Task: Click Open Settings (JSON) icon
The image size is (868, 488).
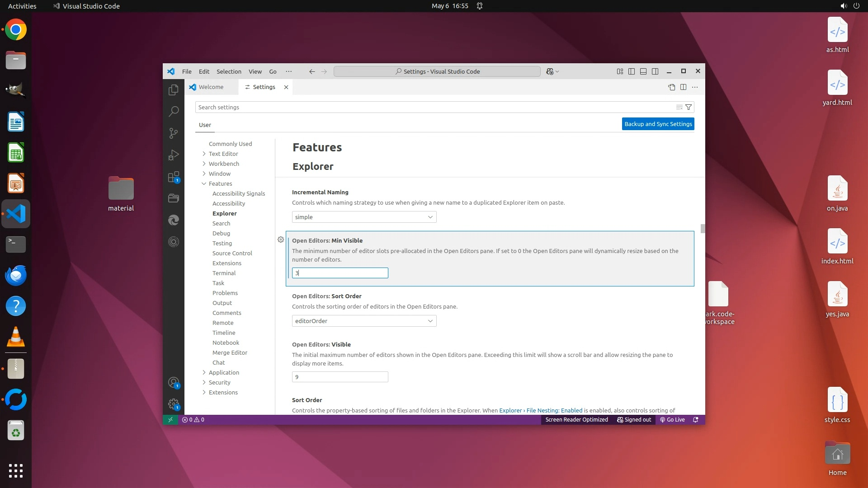Action: tap(672, 87)
